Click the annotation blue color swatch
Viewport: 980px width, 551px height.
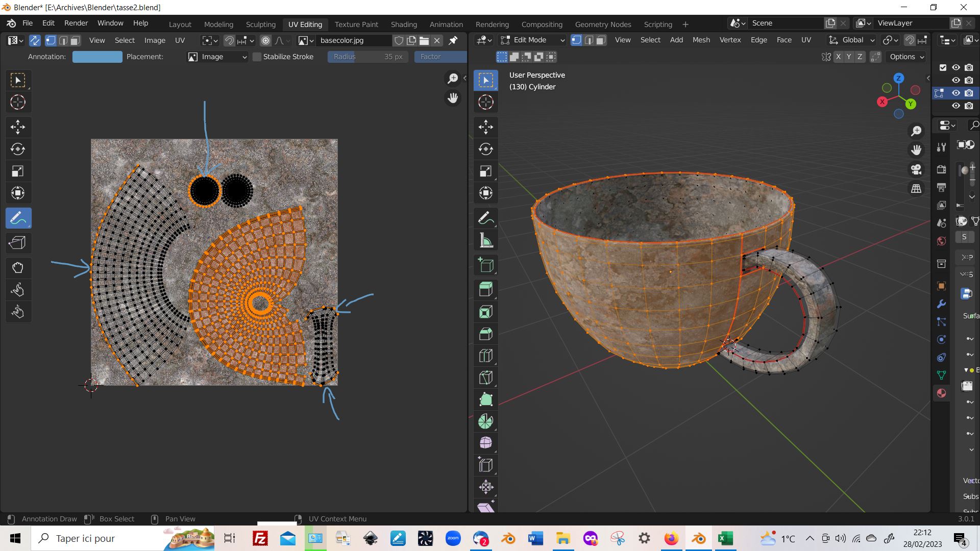97,57
